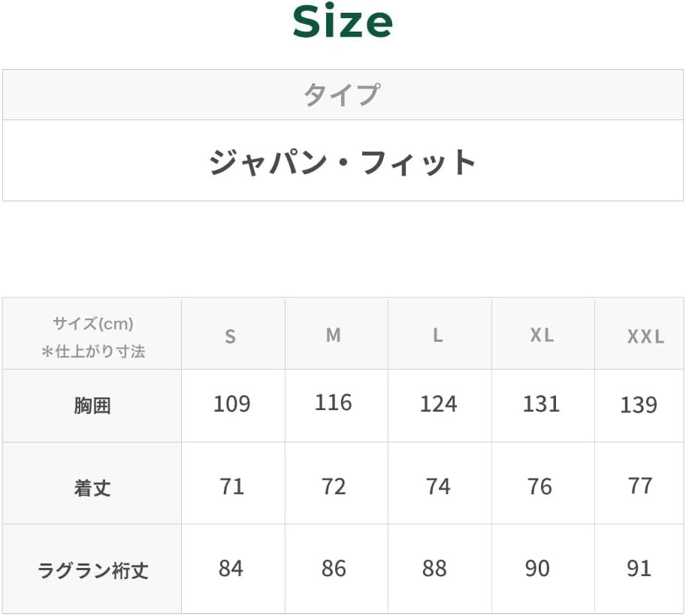Click the Size heading
Image resolution: width=686 pixels, height=616 pixels.
pos(343,23)
